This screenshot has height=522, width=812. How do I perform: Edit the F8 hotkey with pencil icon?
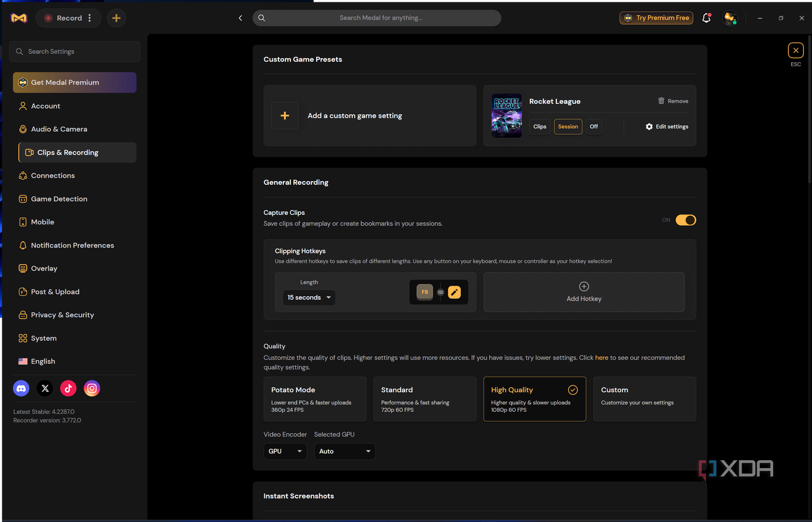[x=454, y=293]
